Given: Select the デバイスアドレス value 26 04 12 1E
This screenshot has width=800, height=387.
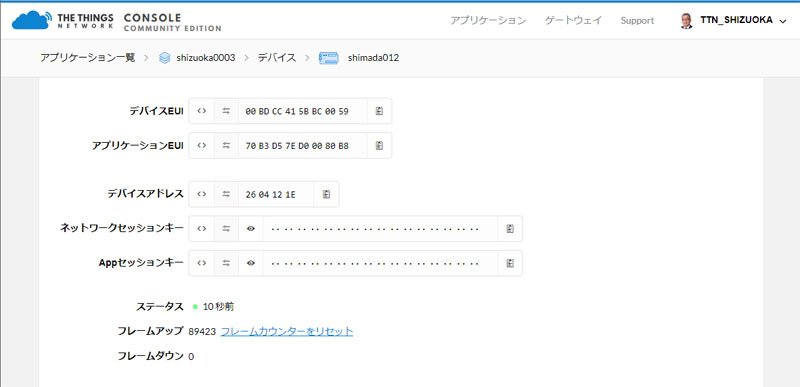Looking at the screenshot, I should 270,195.
